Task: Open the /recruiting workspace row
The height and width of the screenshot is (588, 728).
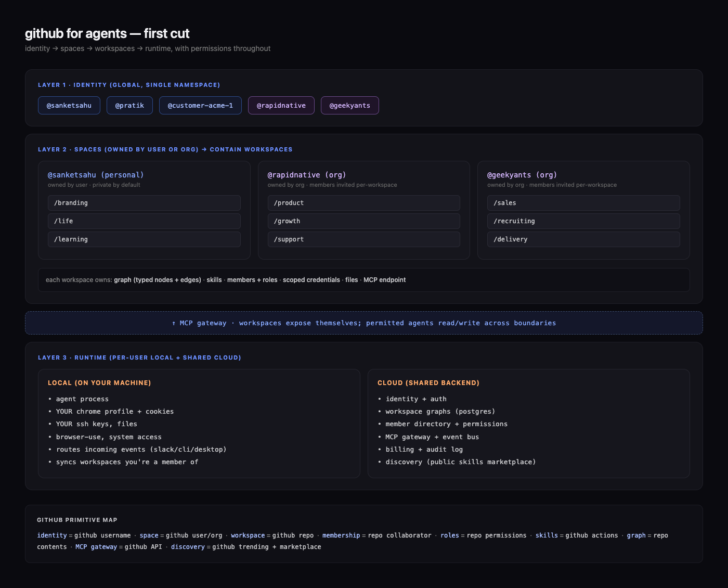Action: click(x=583, y=221)
